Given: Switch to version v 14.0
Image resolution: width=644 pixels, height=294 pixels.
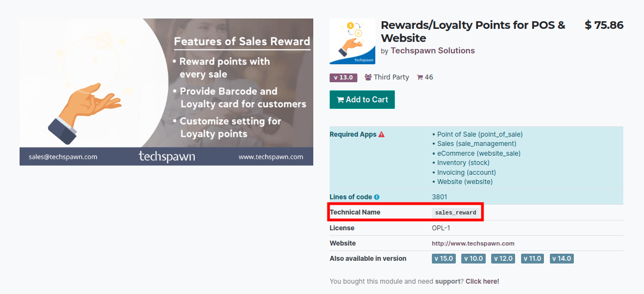Looking at the screenshot, I should point(561,259).
